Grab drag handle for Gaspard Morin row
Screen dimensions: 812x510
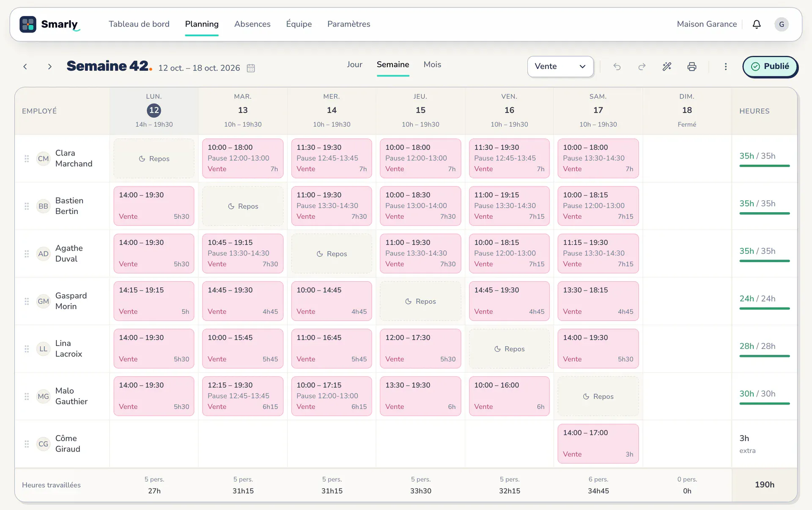coord(27,301)
